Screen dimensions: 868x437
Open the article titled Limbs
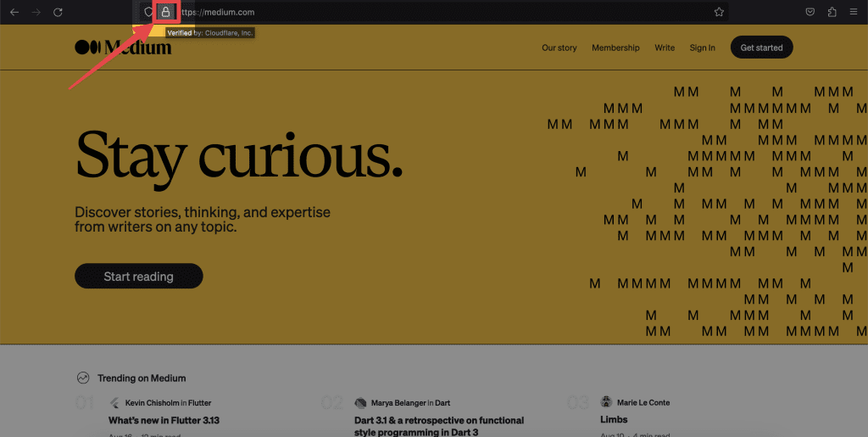click(x=614, y=419)
